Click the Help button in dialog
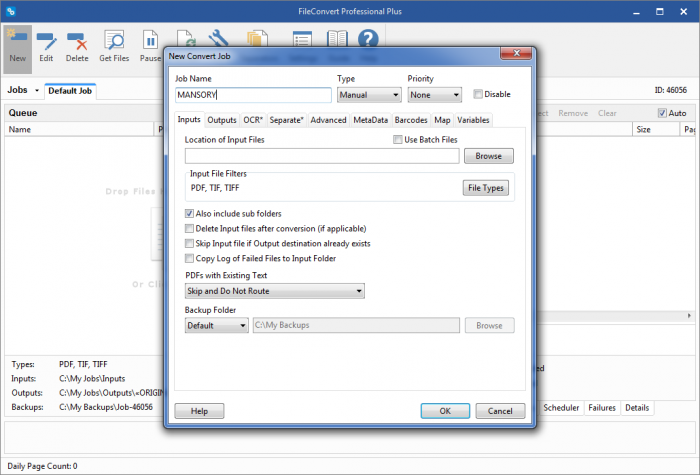 click(199, 411)
